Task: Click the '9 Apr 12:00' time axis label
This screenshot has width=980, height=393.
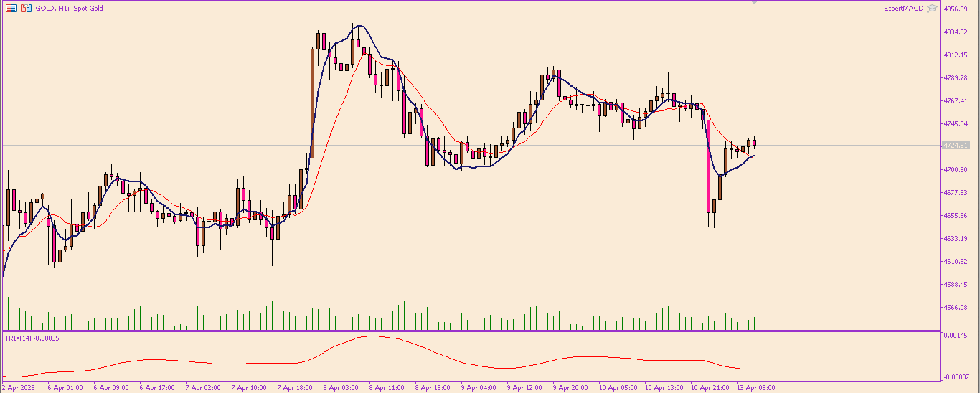Action: 524,388
